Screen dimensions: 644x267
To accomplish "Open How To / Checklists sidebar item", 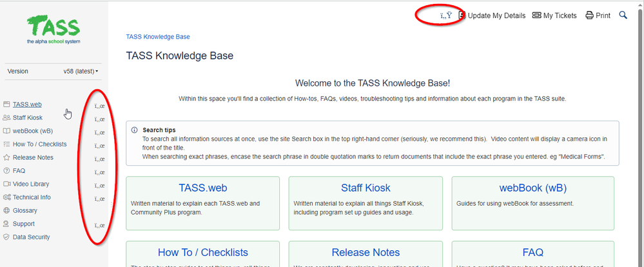I will (x=39, y=144).
